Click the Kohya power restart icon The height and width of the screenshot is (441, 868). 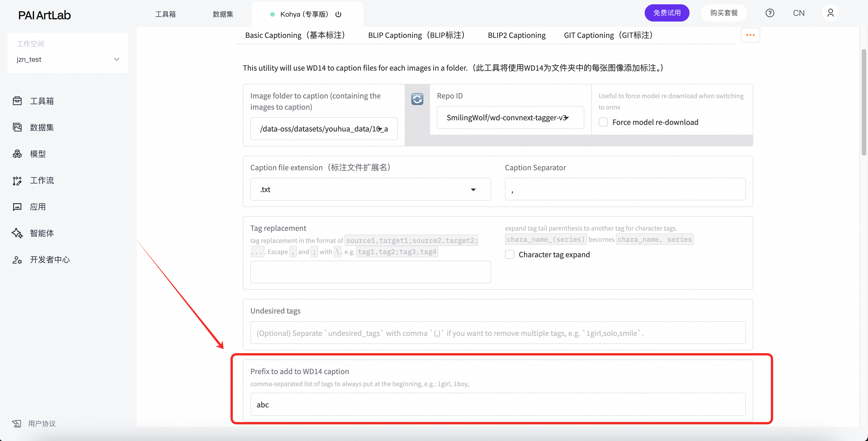338,14
